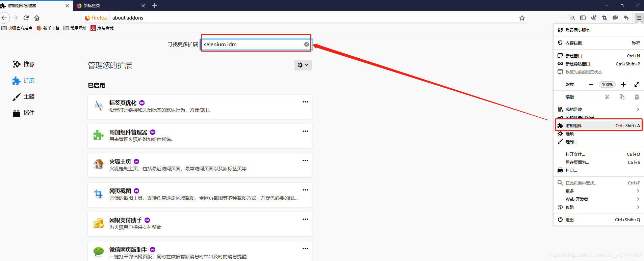
Task: Click the paste icon in 编辑 row
Action: coord(637,97)
